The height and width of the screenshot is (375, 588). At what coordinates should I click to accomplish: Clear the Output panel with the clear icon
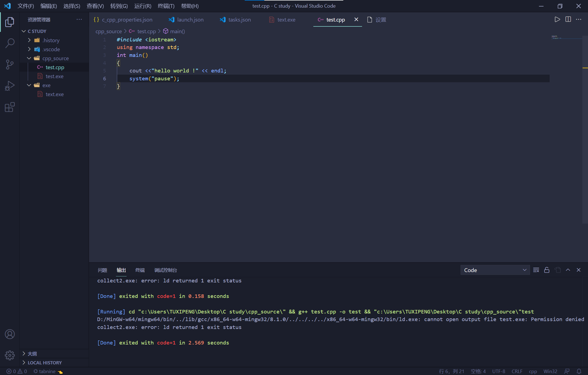point(536,270)
